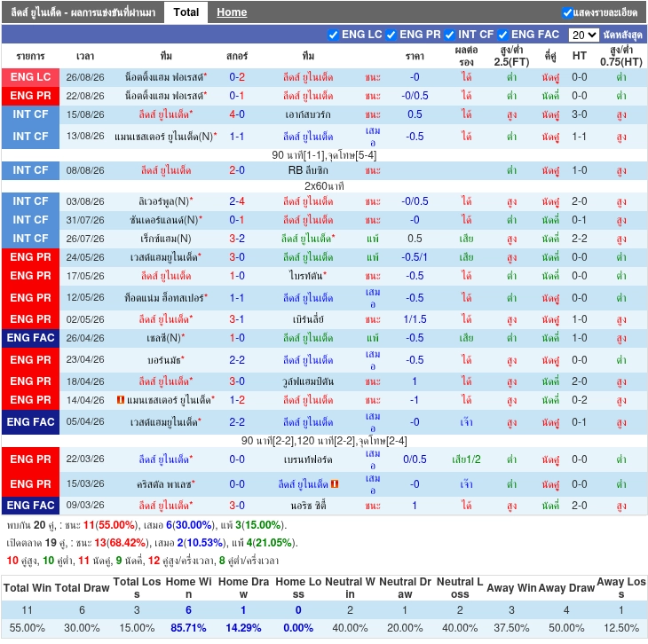Click เร็กซ์แฮม(N) team name

[x=166, y=239]
